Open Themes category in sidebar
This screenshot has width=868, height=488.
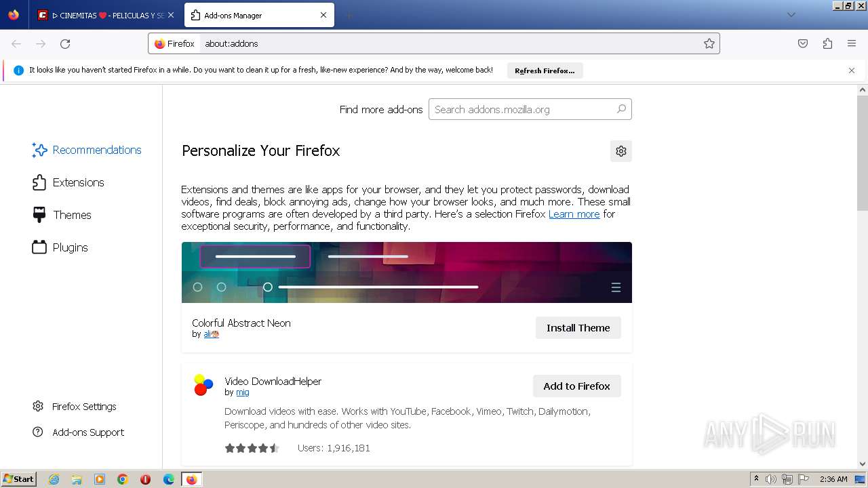(x=62, y=215)
